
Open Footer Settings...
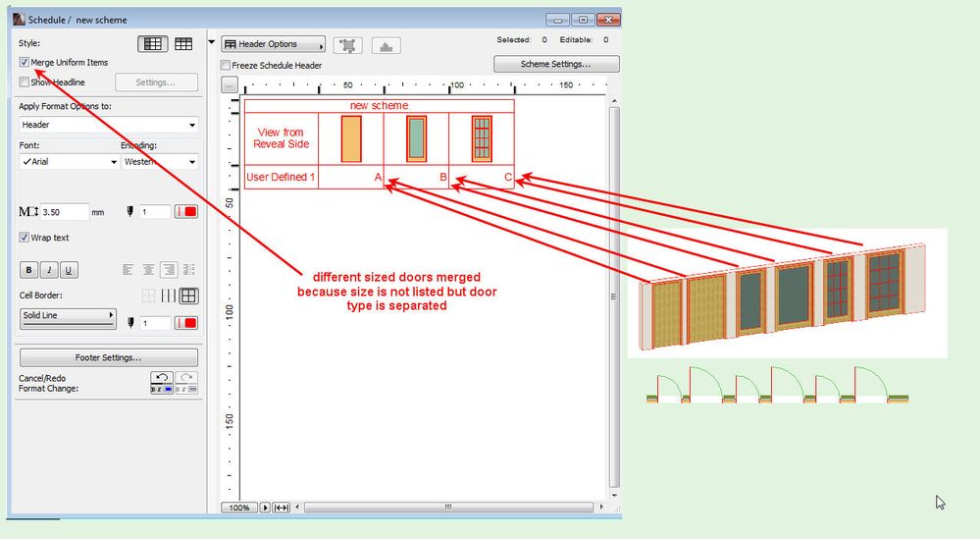click(109, 357)
